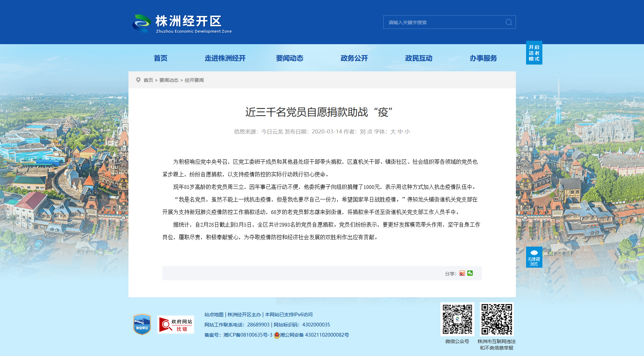Open the Zhuzhou Economic Development Zone logo
This screenshot has width=644, height=356.
pyautogui.click(x=182, y=23)
